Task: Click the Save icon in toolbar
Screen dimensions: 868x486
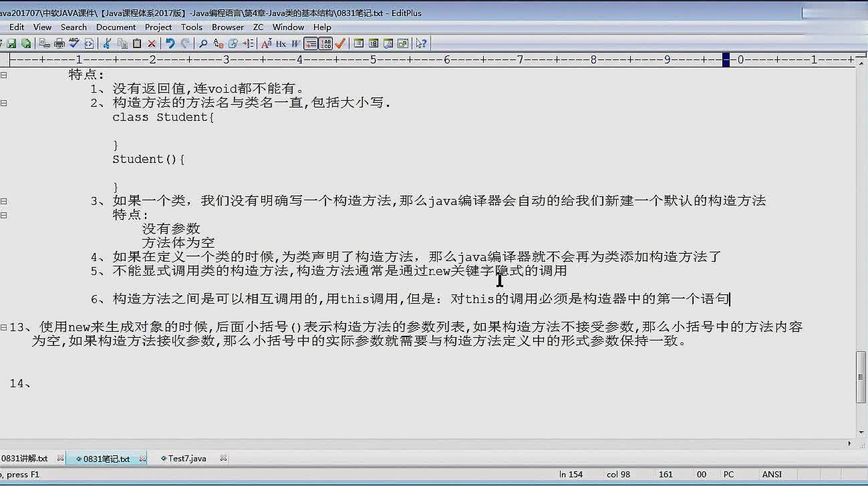Action: (11, 43)
